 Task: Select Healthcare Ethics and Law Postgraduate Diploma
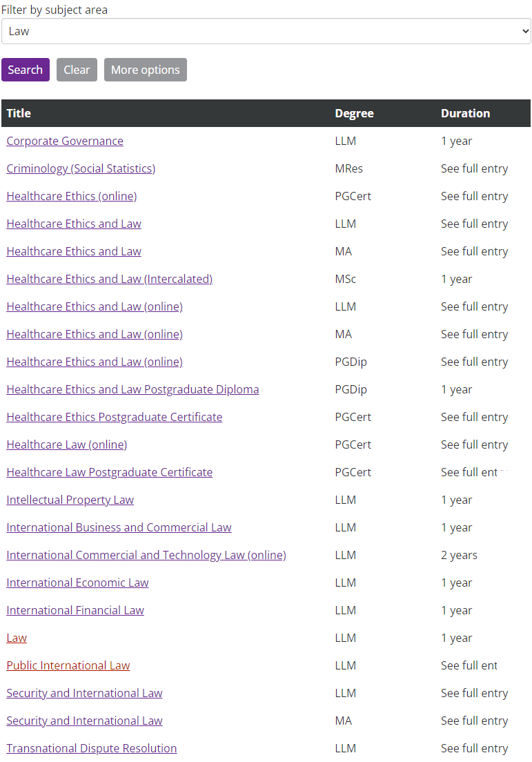(132, 389)
